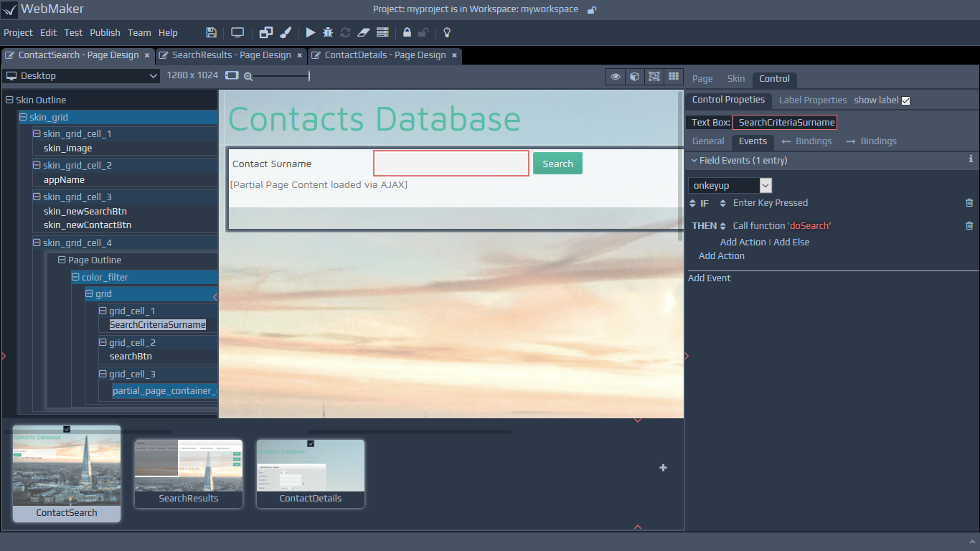
Task: Click the zoom slider handle
Action: (x=309, y=76)
